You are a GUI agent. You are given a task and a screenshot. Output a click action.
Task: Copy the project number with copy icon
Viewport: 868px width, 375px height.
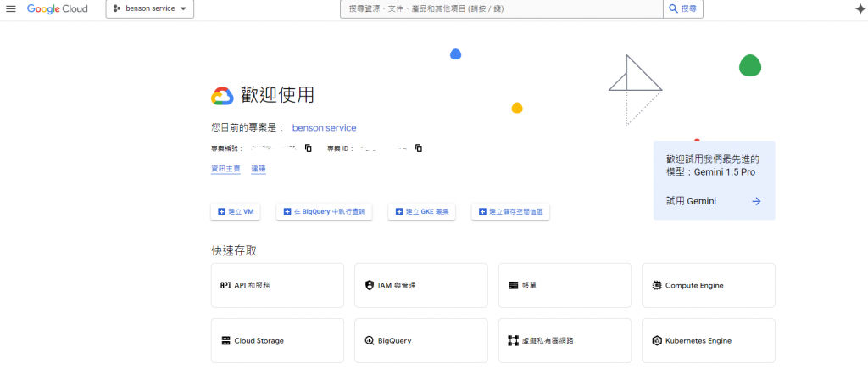pyautogui.click(x=309, y=148)
